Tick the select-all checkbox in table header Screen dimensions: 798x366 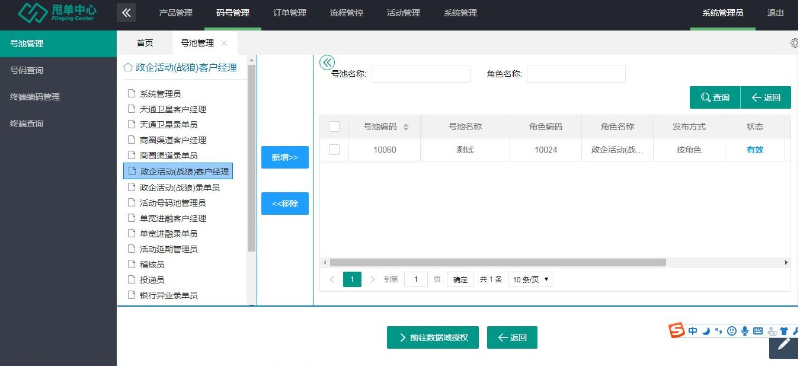(334, 127)
